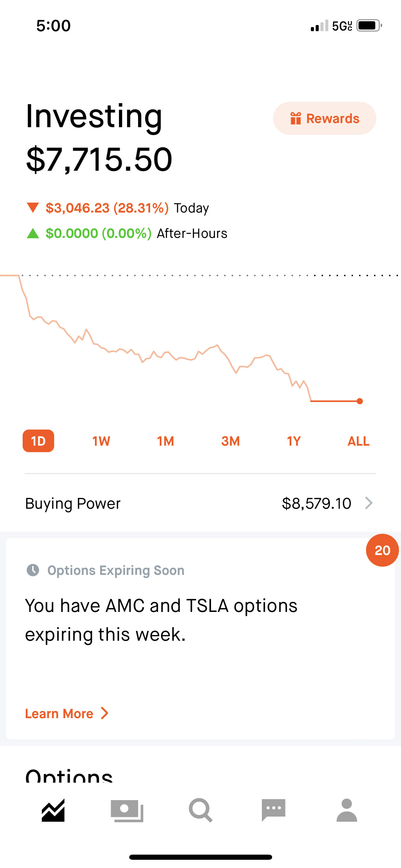This screenshot has width=401, height=868.
Task: Open the messages chat bubble icon
Action: click(x=274, y=810)
